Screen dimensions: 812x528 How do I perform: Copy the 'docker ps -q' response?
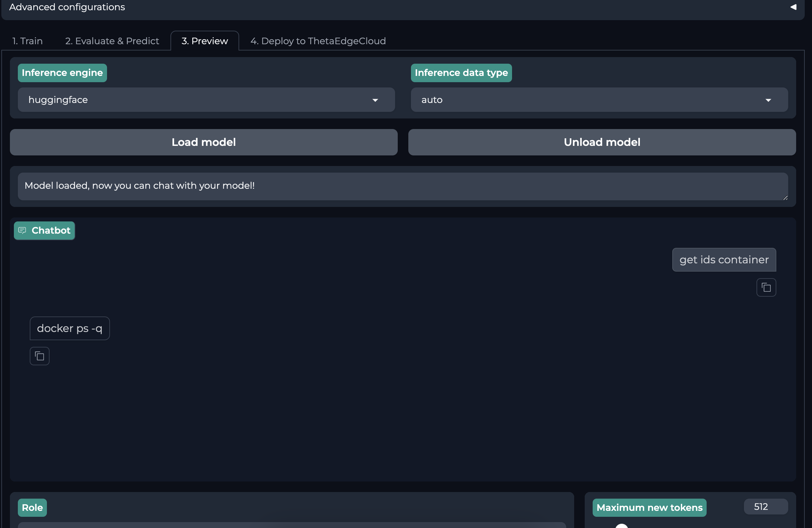coord(40,356)
